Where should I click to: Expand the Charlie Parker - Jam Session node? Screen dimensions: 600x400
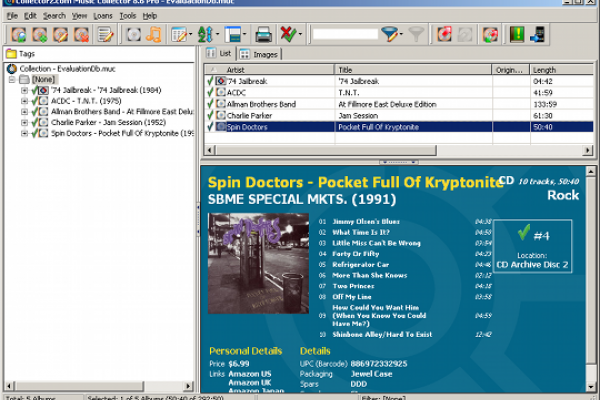(x=24, y=122)
